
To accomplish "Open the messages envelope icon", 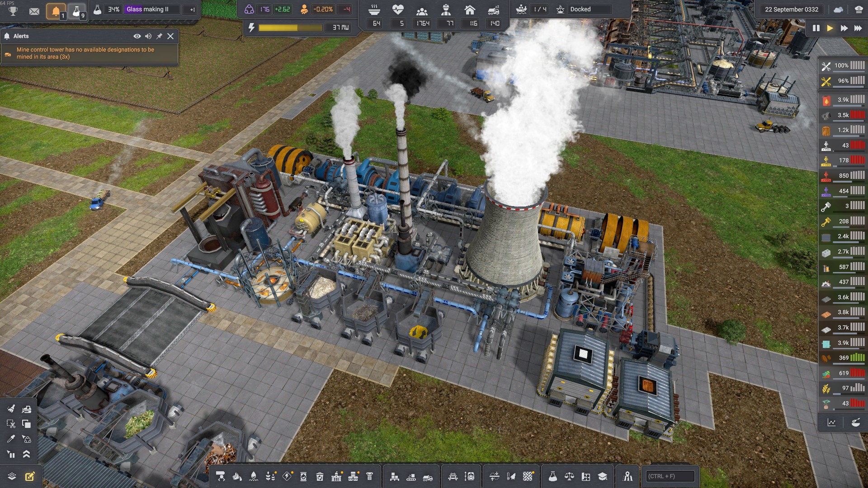I will coord(34,11).
